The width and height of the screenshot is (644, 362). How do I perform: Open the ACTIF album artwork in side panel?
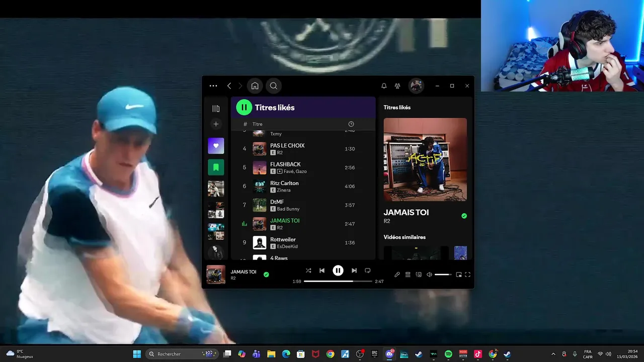click(425, 160)
